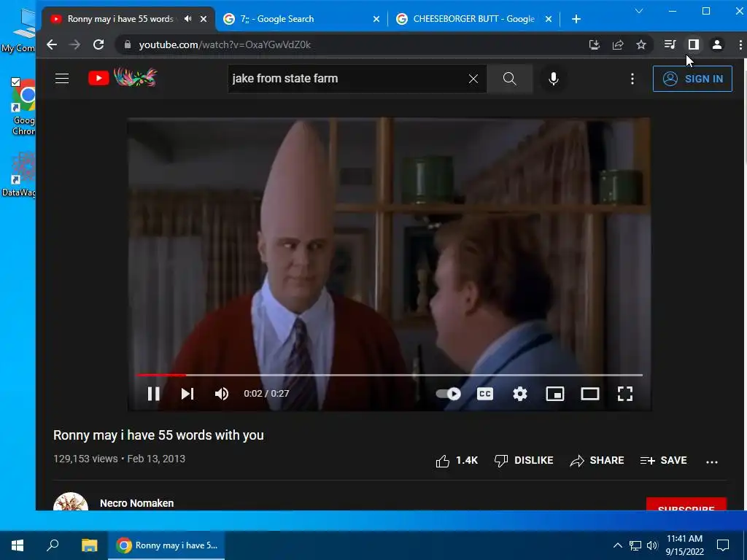
Task: Select My Computer desktop icon
Action: coord(20,29)
